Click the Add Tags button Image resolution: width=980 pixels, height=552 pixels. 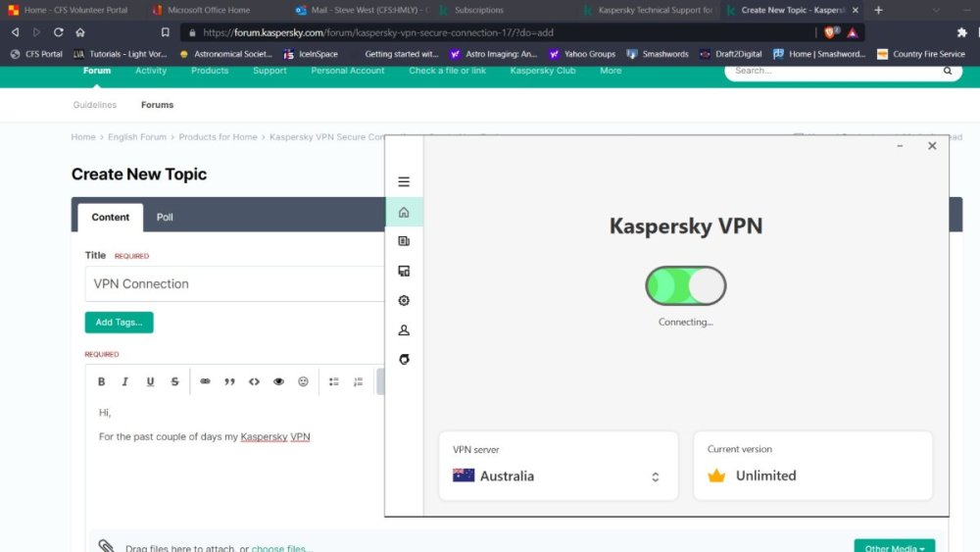[x=119, y=323]
